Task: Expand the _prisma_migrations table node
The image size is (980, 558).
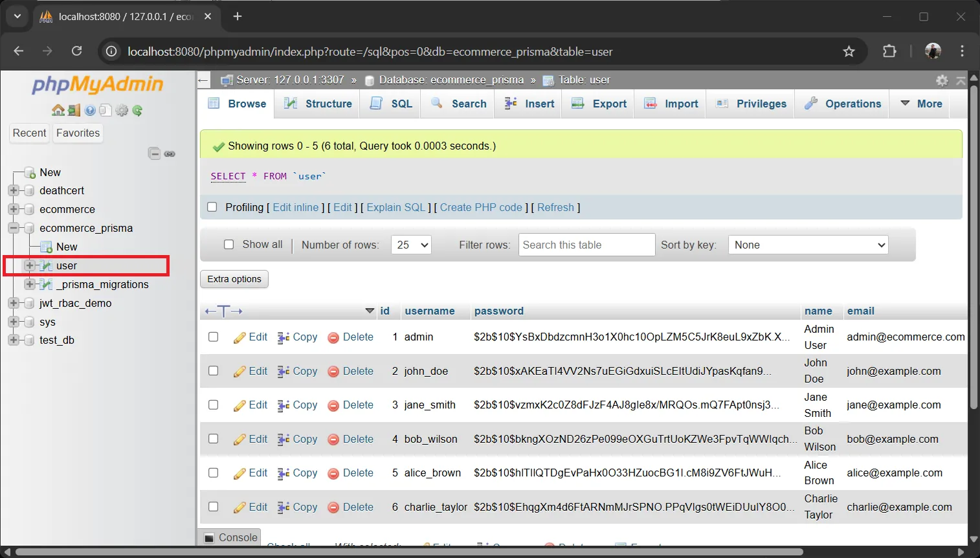Action: coord(29,284)
